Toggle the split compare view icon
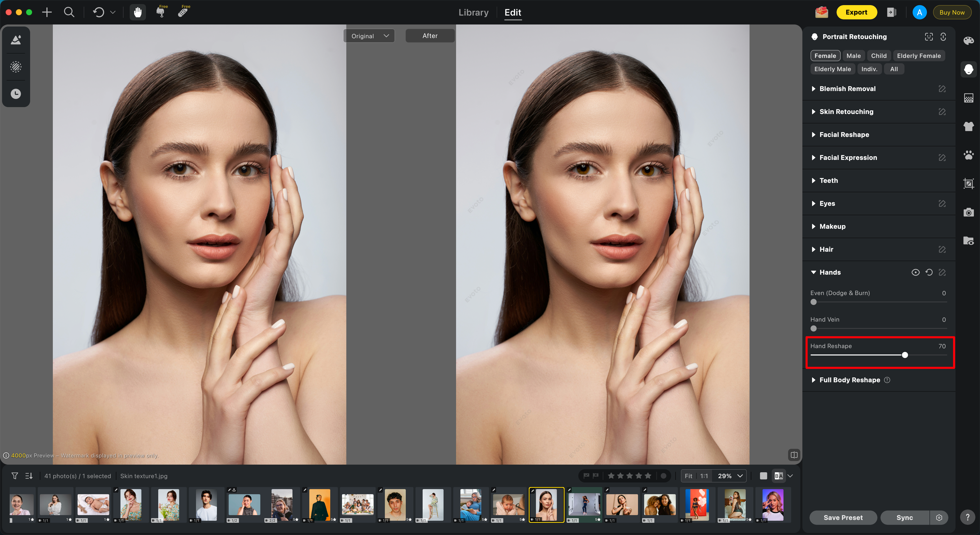Image resolution: width=980 pixels, height=535 pixels. point(794,455)
